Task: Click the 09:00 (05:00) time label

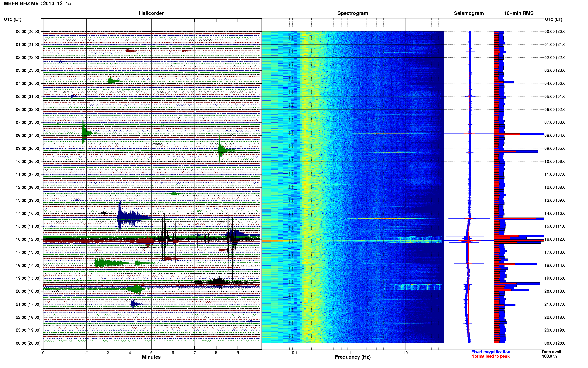Action: point(28,148)
